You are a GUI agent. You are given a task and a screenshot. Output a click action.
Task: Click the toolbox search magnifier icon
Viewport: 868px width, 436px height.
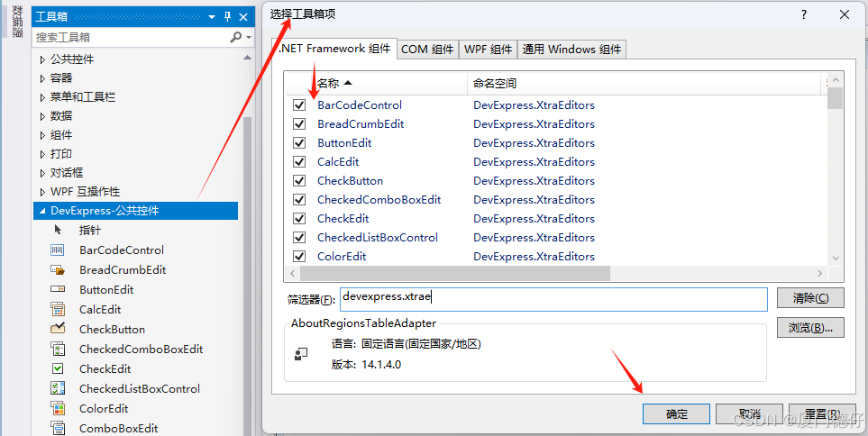click(x=236, y=37)
